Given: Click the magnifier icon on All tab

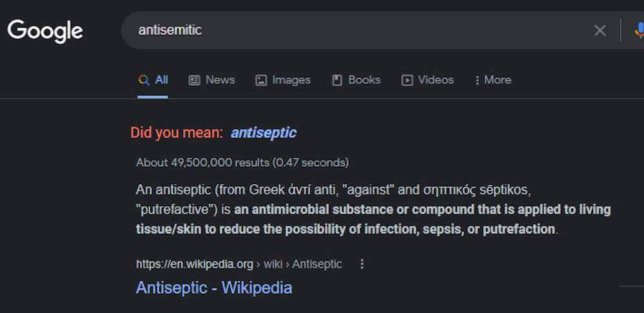Looking at the screenshot, I should 144,80.
